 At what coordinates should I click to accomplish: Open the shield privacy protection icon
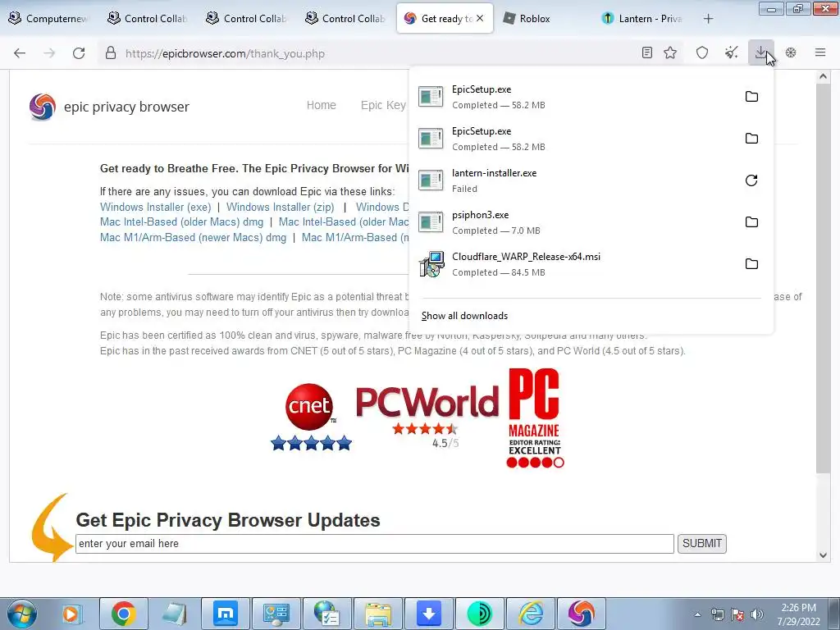pyautogui.click(x=702, y=52)
